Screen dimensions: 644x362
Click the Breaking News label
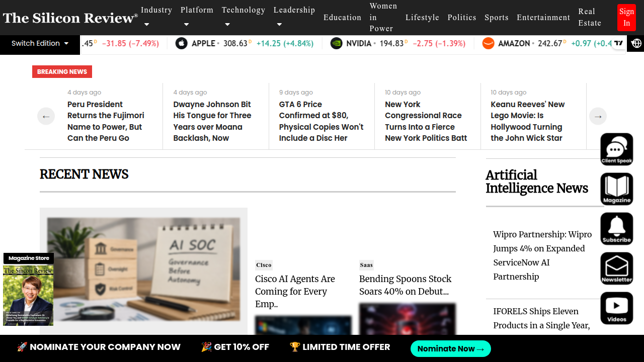pyautogui.click(x=62, y=71)
